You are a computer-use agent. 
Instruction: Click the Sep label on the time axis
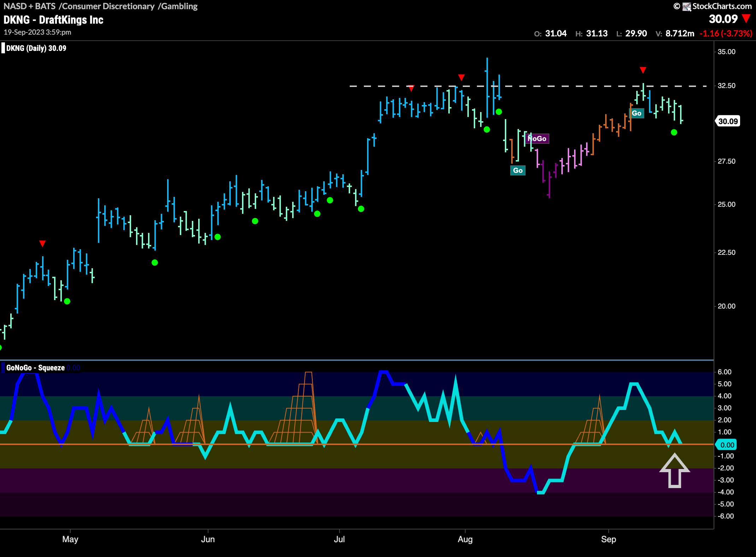point(609,539)
